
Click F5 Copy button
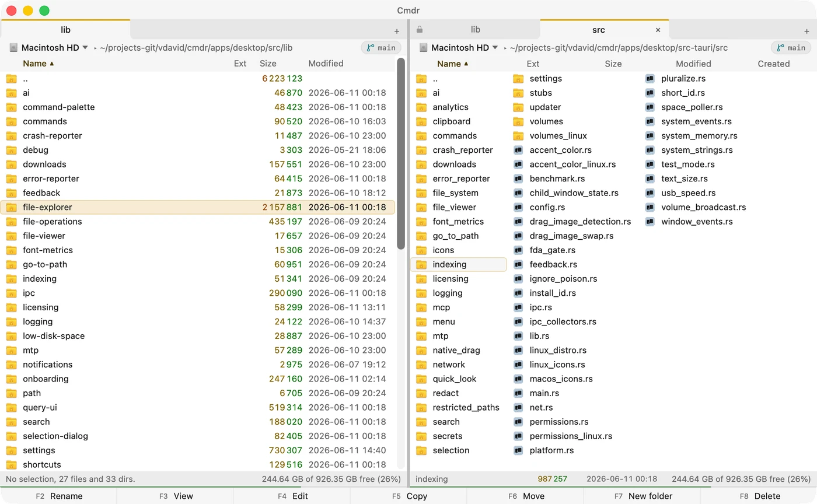[408, 496]
